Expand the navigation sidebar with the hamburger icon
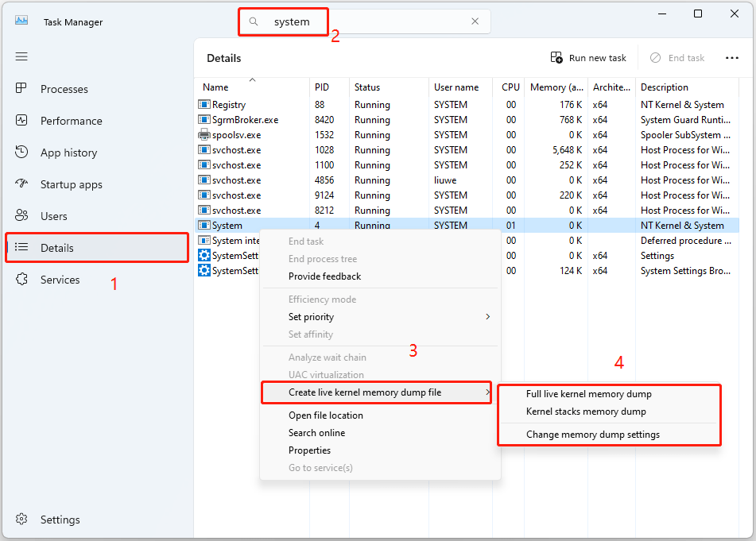The height and width of the screenshot is (541, 756). point(21,56)
